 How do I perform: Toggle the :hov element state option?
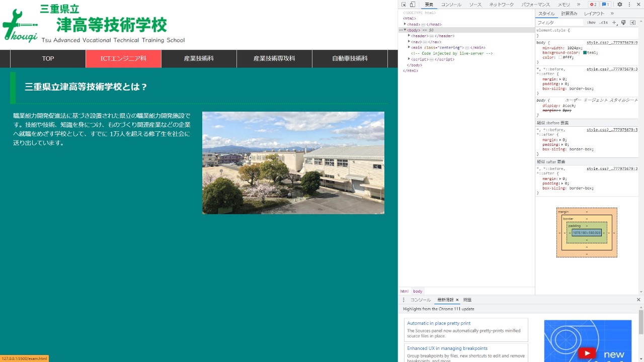click(x=591, y=23)
